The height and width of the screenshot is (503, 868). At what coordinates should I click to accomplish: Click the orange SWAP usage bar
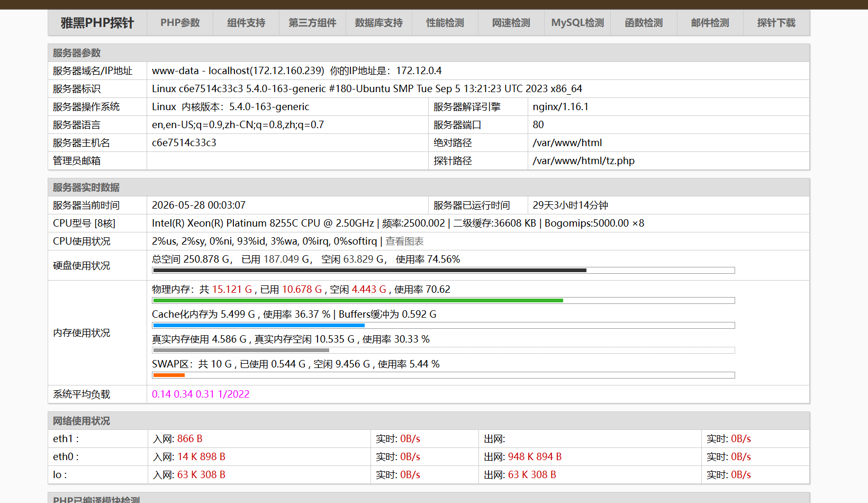[x=169, y=375]
